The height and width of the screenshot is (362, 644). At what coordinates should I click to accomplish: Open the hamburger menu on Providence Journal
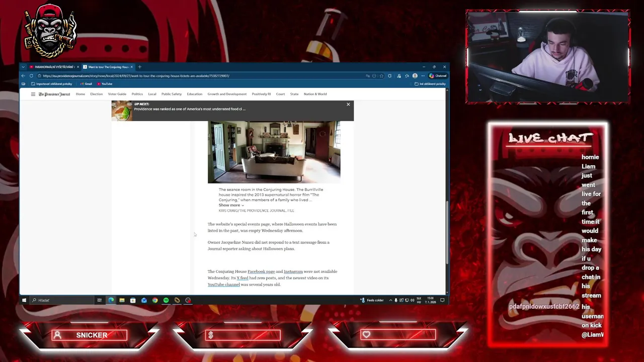tap(33, 94)
